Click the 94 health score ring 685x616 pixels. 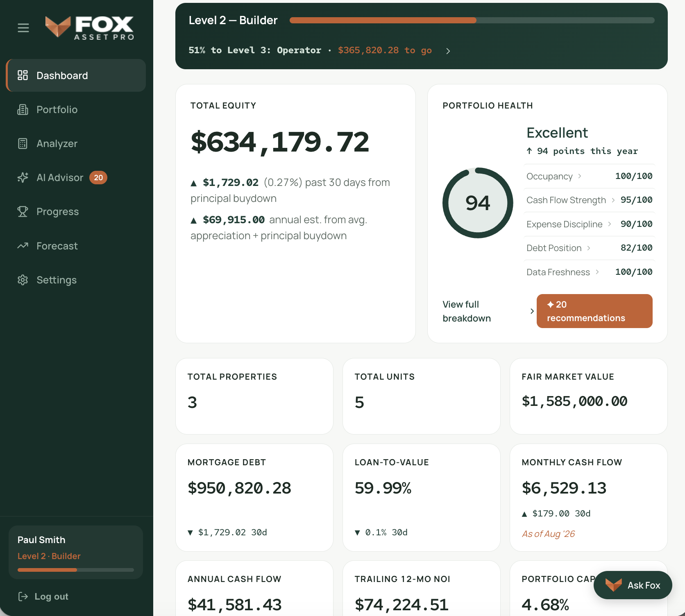click(x=478, y=203)
